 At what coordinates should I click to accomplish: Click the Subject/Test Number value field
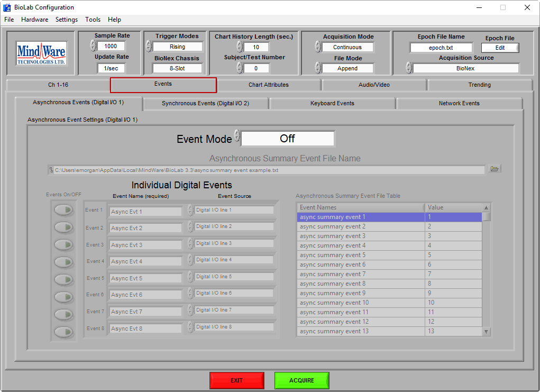click(x=256, y=68)
